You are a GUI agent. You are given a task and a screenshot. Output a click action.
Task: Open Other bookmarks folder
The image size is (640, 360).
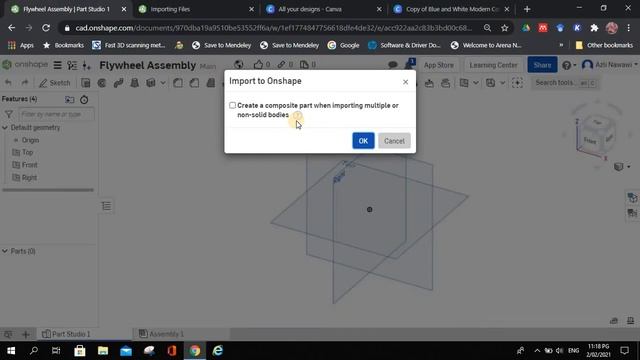click(604, 45)
